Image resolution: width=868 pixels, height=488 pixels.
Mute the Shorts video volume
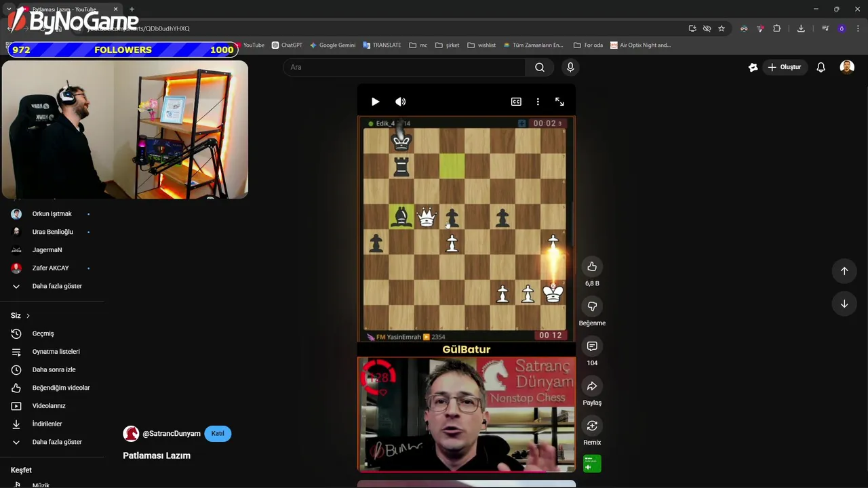tap(401, 102)
